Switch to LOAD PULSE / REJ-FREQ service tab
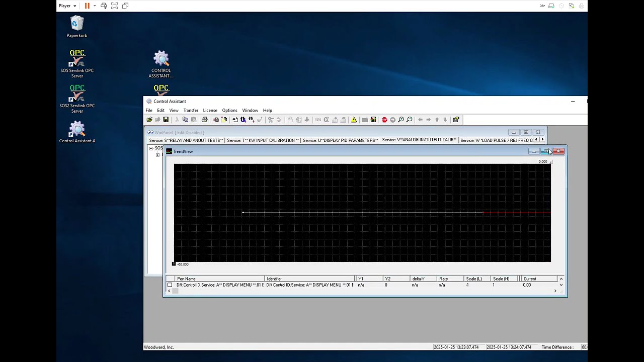This screenshot has width=644, height=362. click(497, 140)
